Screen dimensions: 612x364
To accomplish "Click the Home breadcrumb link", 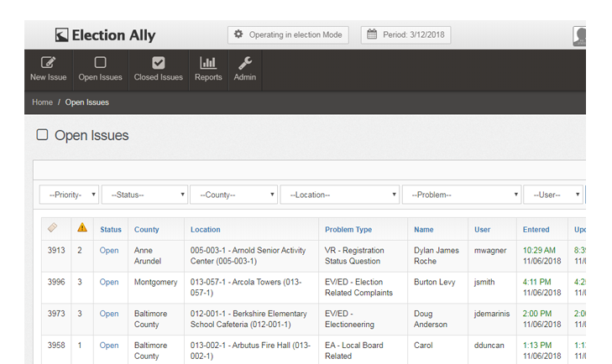I will click(x=42, y=102).
